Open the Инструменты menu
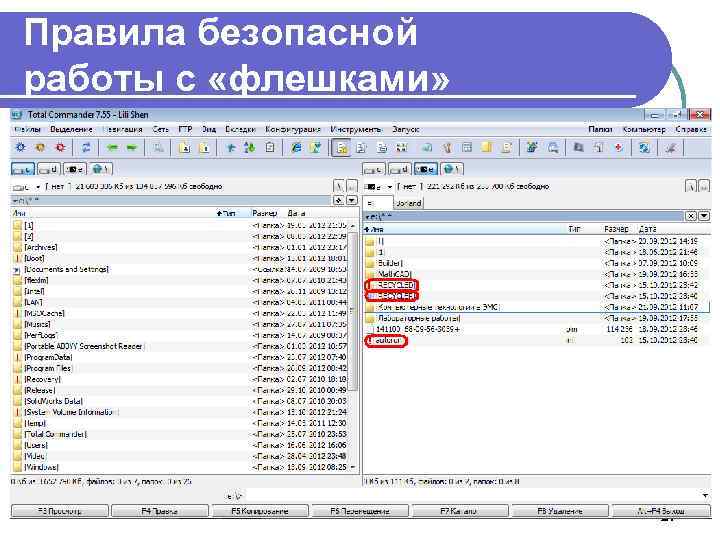 point(356,129)
